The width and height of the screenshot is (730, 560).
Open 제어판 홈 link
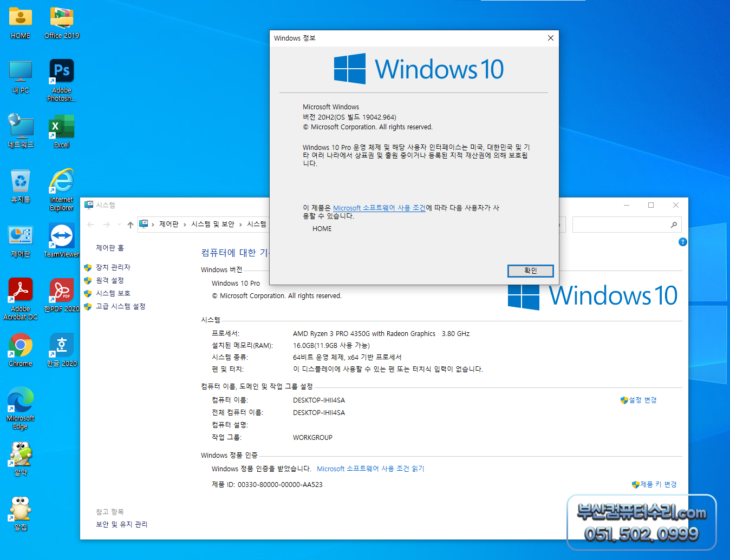pos(110,248)
